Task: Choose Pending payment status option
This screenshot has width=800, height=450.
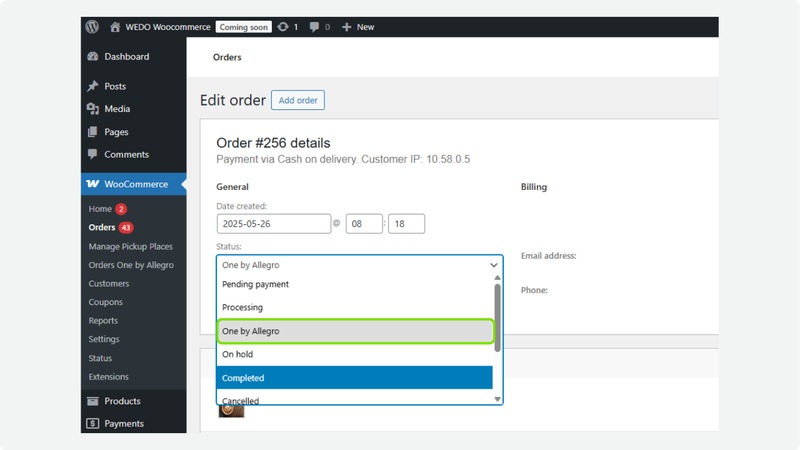Action: point(354,285)
